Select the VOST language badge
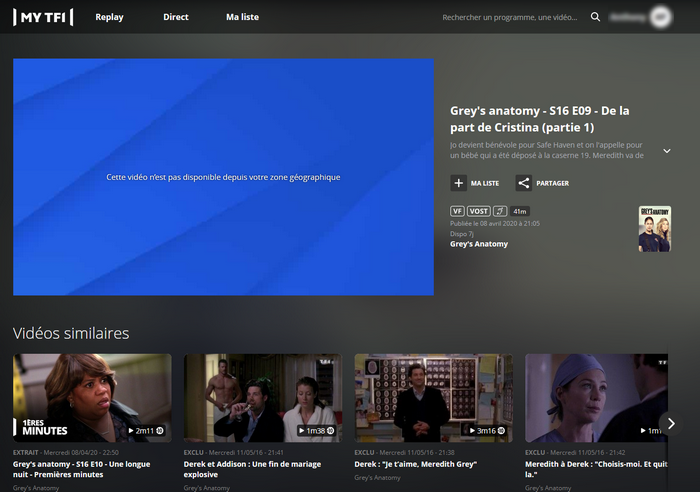This screenshot has width=700, height=492. click(479, 211)
